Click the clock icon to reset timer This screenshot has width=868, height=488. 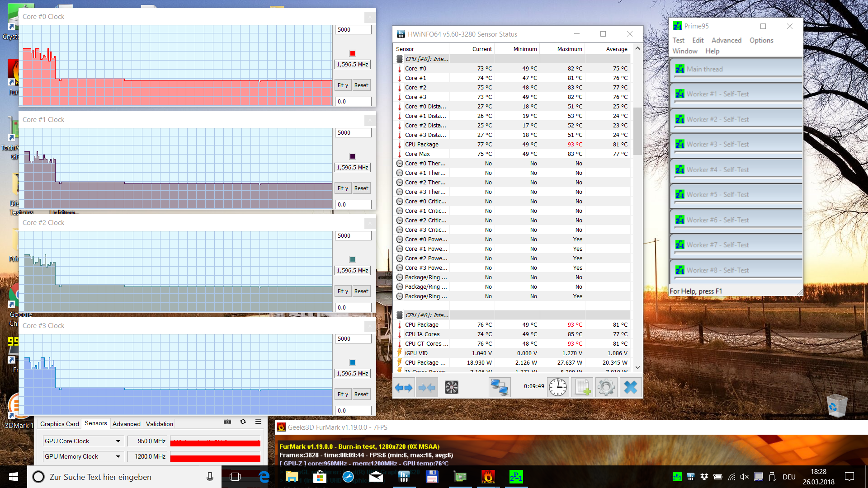[558, 387]
